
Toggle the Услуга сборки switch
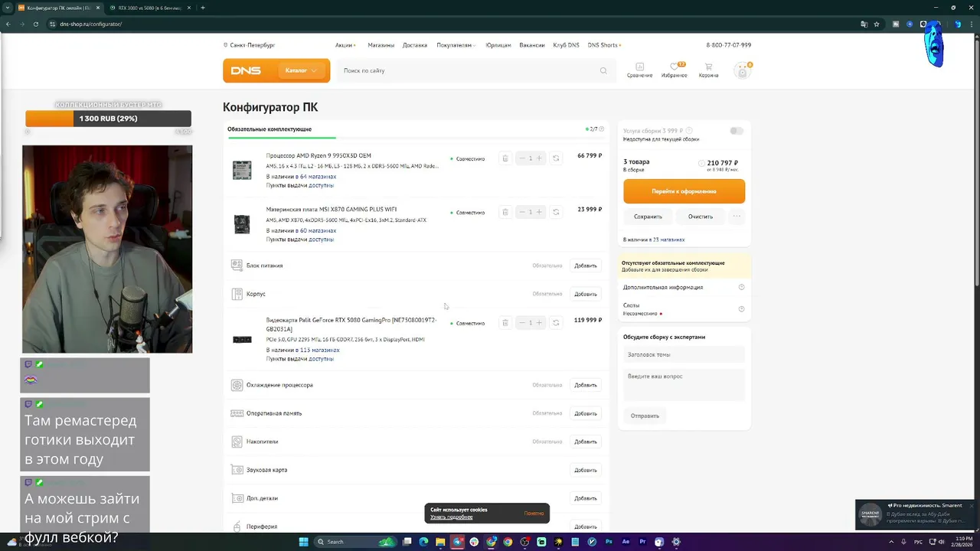(x=737, y=131)
